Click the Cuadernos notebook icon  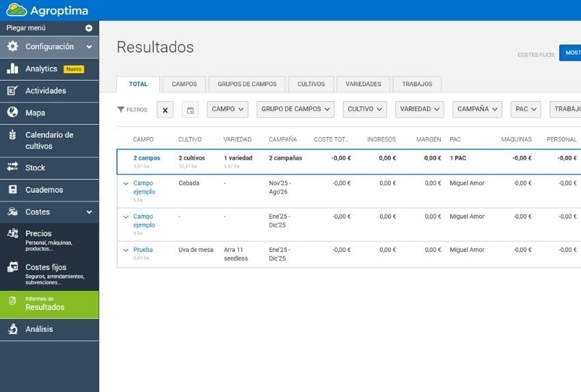coord(12,190)
